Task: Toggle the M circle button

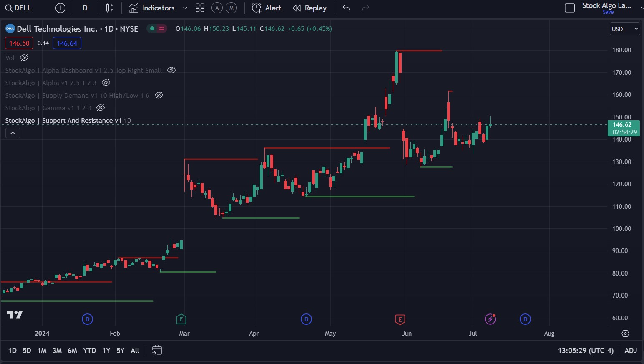Action: pyautogui.click(x=231, y=8)
